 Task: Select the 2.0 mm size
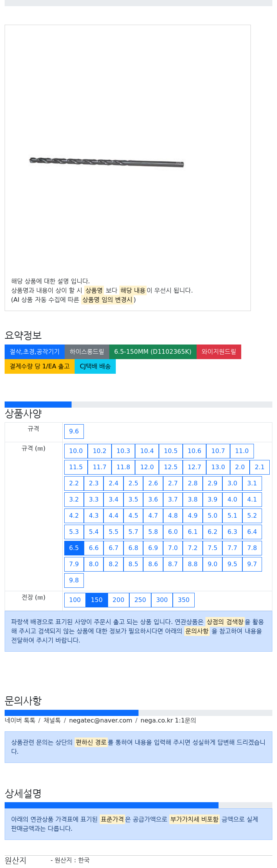pyautogui.click(x=240, y=467)
